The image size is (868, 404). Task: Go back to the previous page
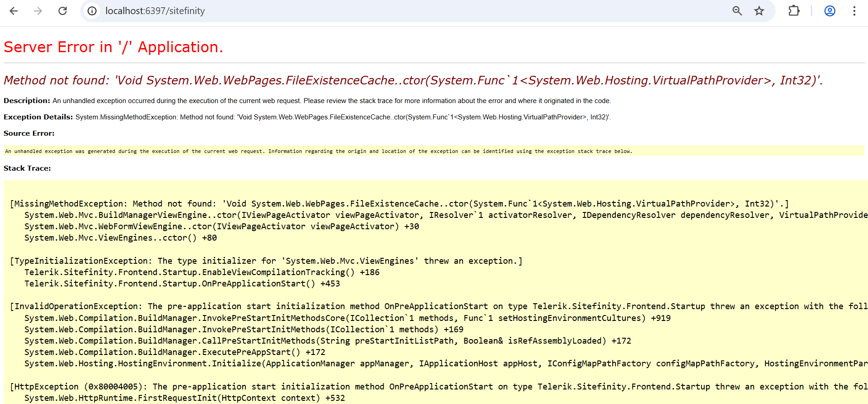tap(14, 11)
